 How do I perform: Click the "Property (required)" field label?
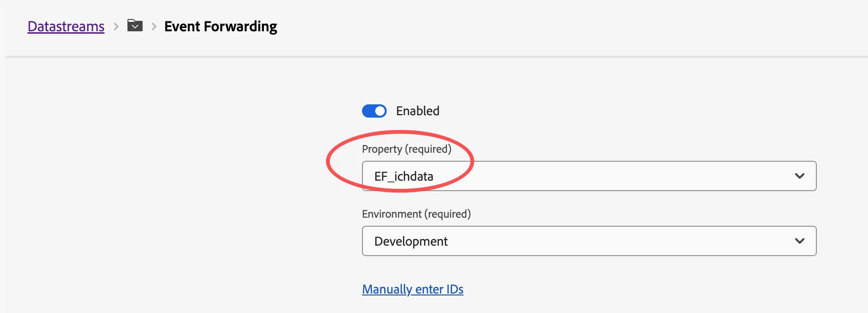coord(407,149)
